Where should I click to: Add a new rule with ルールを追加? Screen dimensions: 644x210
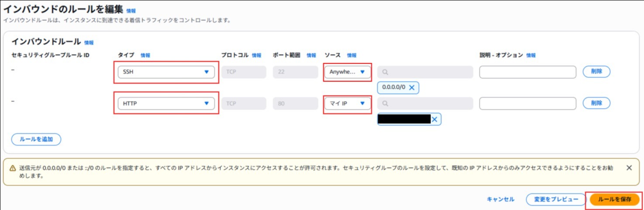click(x=36, y=139)
